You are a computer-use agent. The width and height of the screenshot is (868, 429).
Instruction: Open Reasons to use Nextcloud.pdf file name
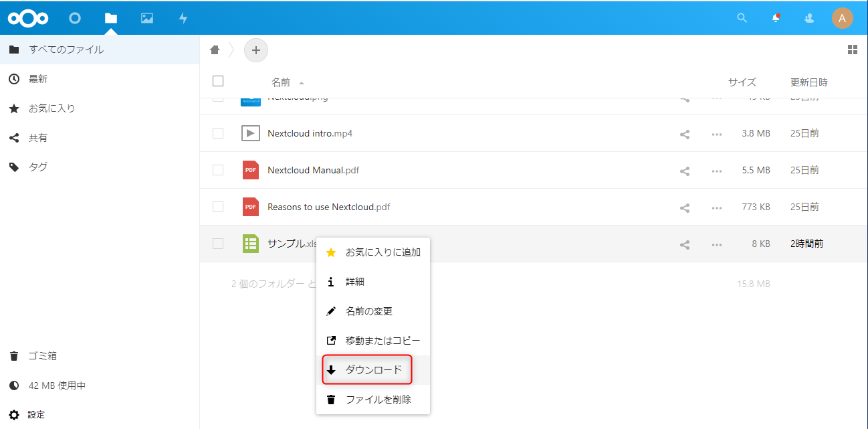click(328, 207)
